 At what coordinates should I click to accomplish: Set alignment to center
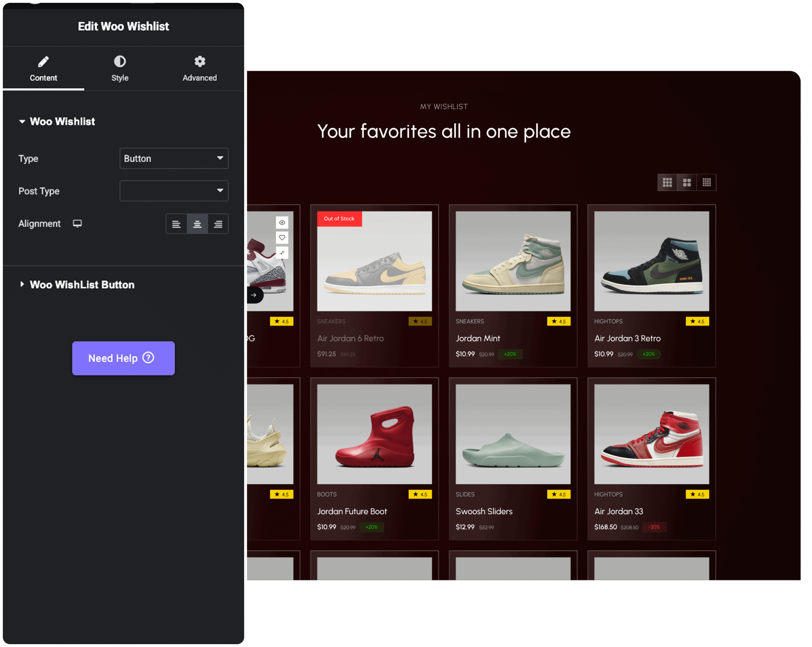point(197,224)
